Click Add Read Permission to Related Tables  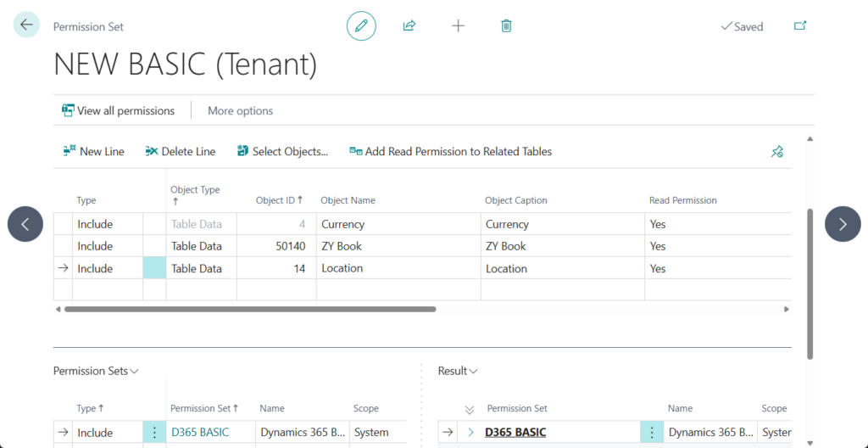(450, 152)
